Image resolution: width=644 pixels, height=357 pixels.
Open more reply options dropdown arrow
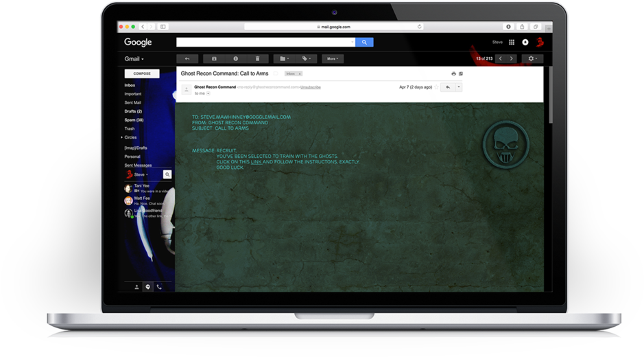(459, 87)
